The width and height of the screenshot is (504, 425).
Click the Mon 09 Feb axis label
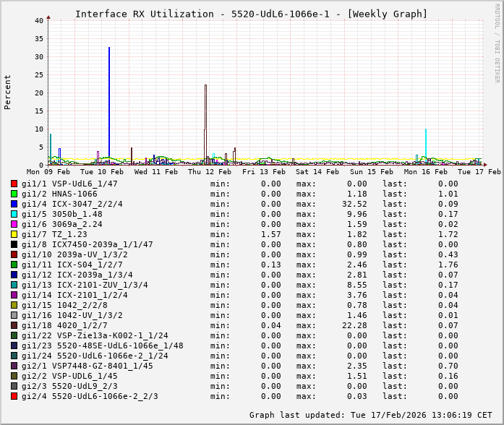click(x=48, y=172)
